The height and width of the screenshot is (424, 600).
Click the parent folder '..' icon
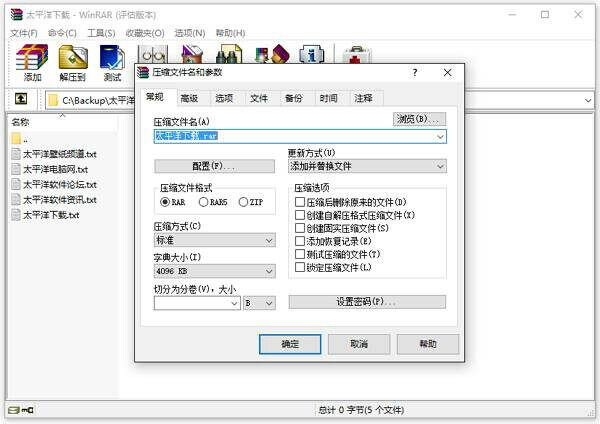pyautogui.click(x=16, y=139)
